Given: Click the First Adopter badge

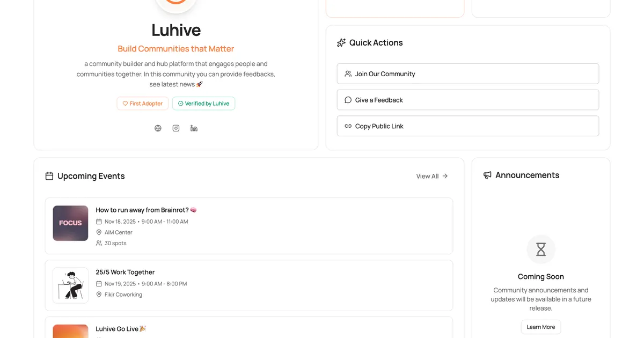Looking at the screenshot, I should [x=142, y=103].
